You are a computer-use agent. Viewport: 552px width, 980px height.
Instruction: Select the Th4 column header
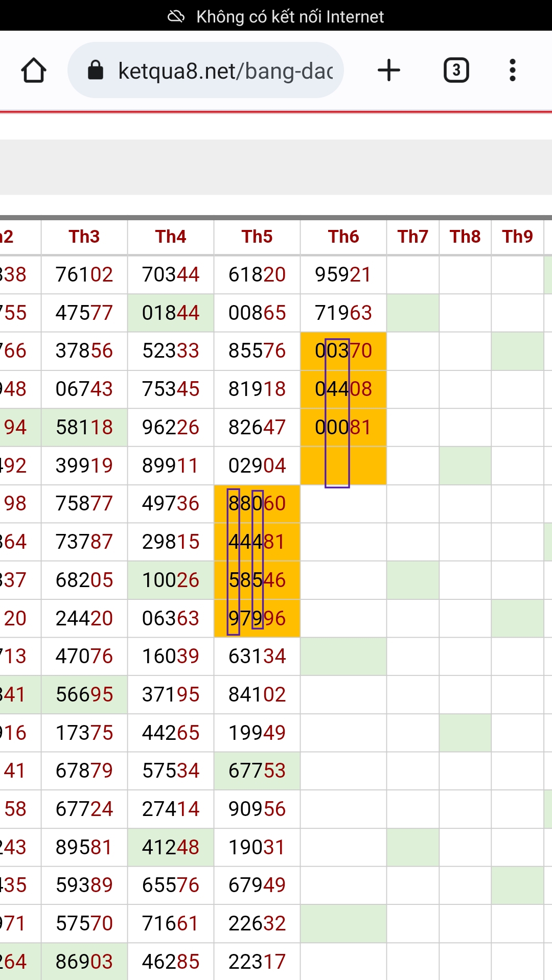pos(171,237)
